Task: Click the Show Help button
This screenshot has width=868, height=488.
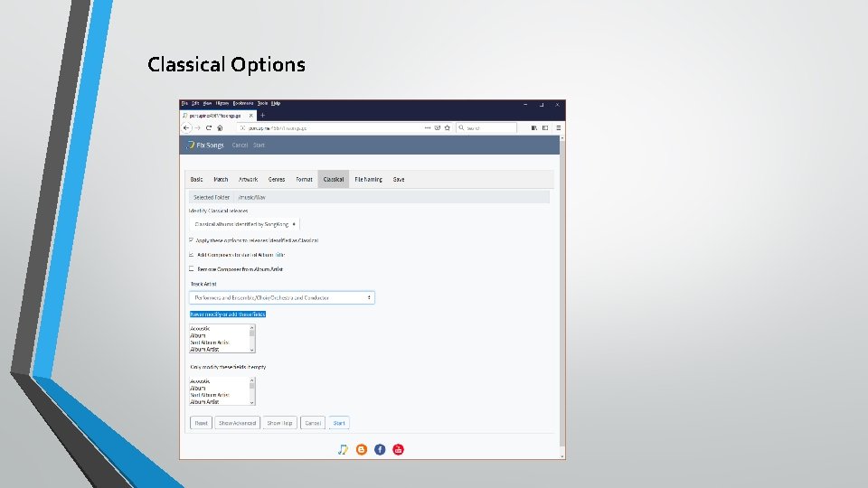Action: click(279, 423)
